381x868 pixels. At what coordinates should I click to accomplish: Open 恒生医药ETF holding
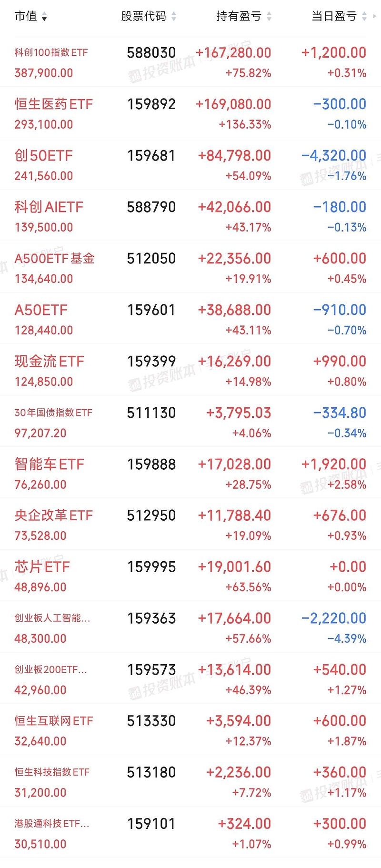(53, 104)
